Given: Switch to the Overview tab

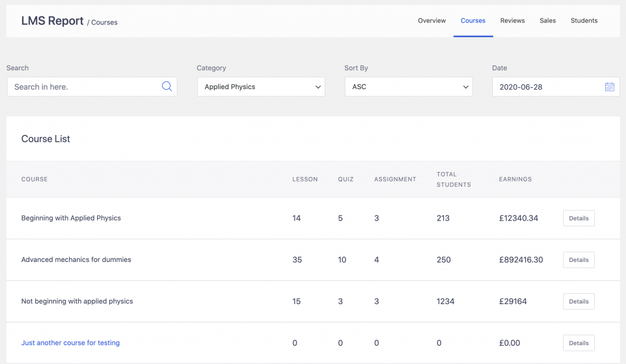Looking at the screenshot, I should 432,20.
